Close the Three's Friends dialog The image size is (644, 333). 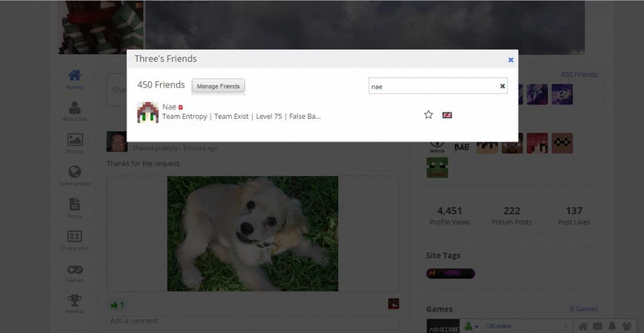click(x=510, y=60)
